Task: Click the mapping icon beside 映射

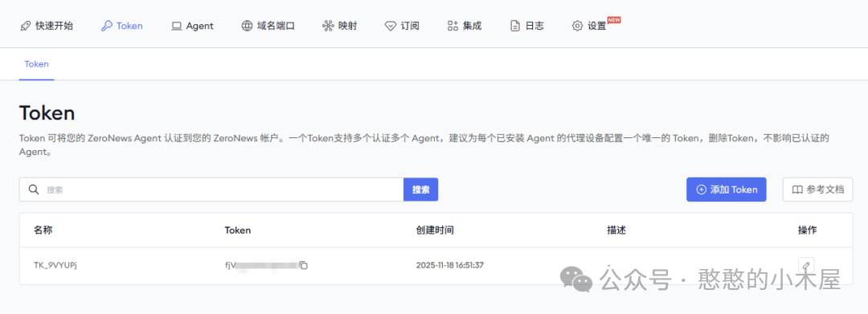Action: [328, 26]
